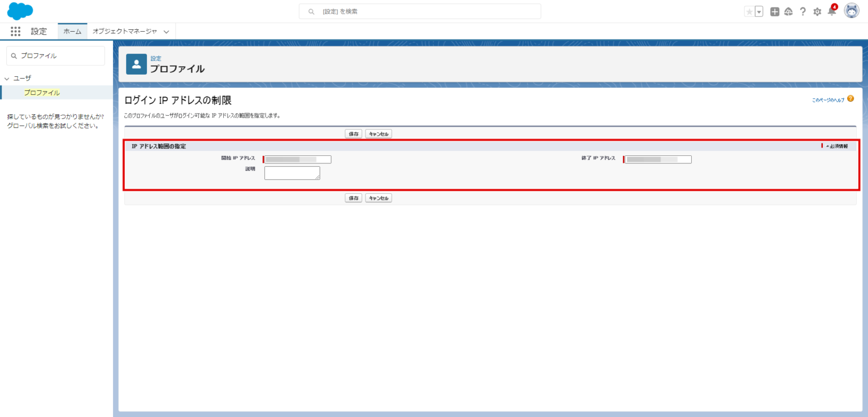Open the user profile avatar
The height and width of the screenshot is (417, 868).
pyautogui.click(x=853, y=11)
